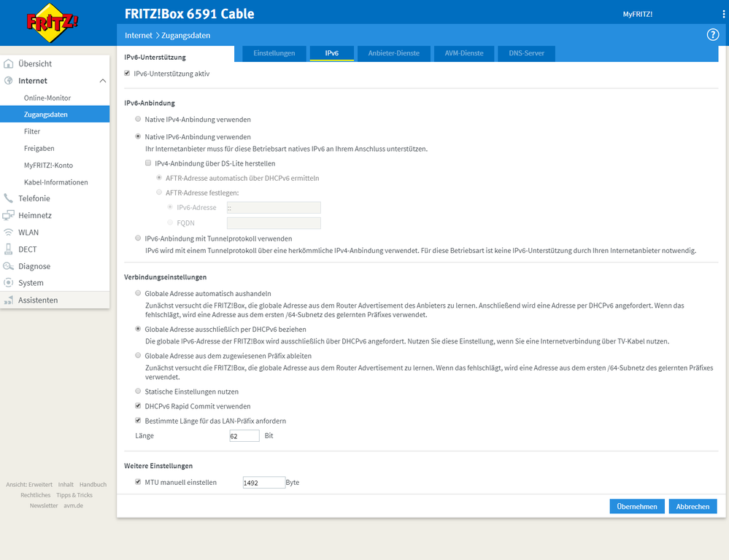Select Native IPv4-Anbindung verwenden

(x=138, y=119)
